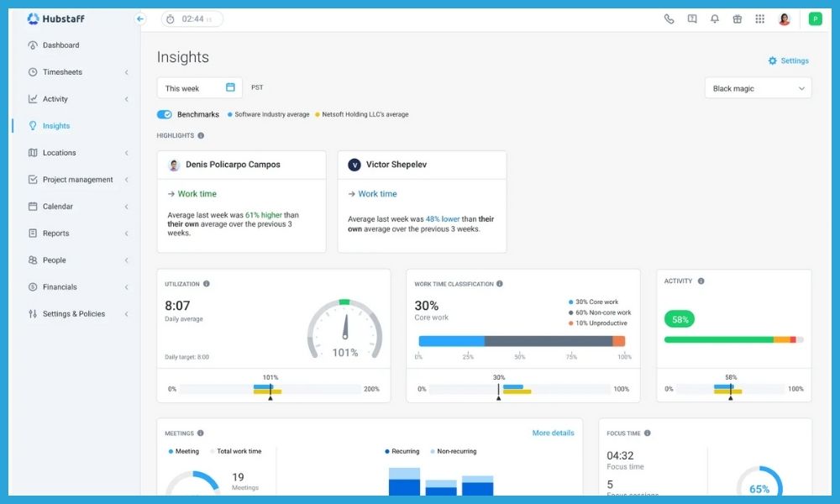Open Calendar in sidebar
The height and width of the screenshot is (504, 840).
(x=58, y=207)
